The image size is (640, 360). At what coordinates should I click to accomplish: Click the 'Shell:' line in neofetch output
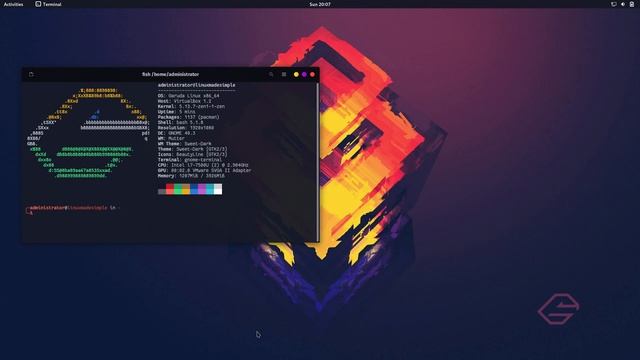180,122
